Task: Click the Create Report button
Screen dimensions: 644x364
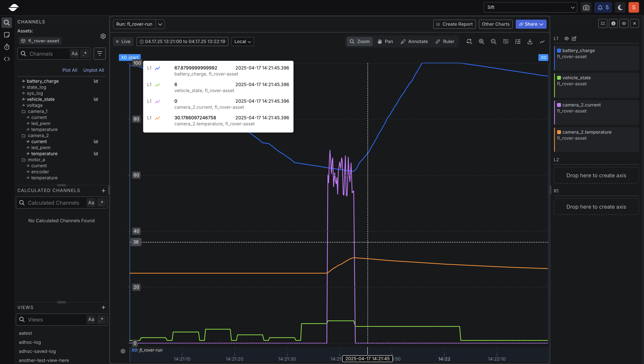Action: [454, 24]
